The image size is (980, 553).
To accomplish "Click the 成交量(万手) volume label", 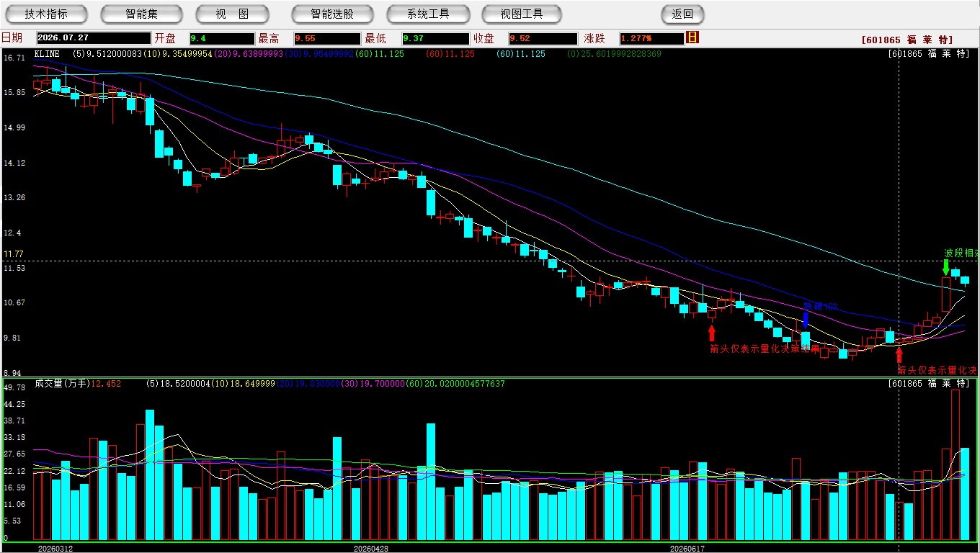I will (62, 384).
